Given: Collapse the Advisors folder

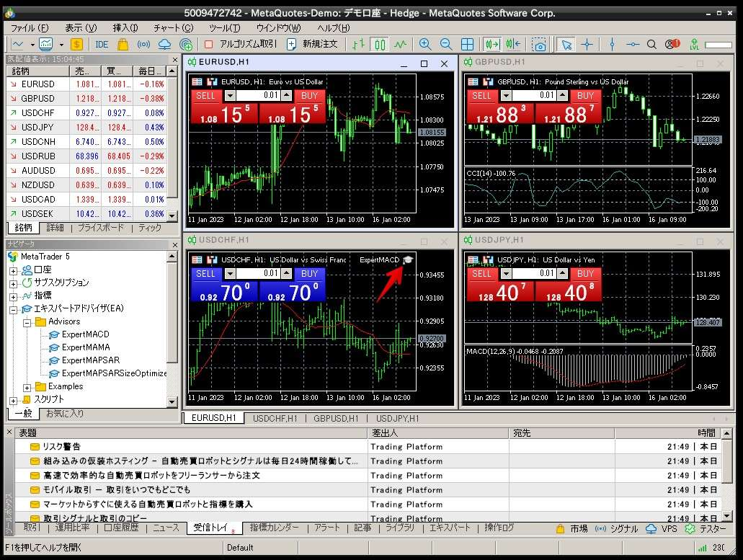Looking at the screenshot, I should 27,323.
